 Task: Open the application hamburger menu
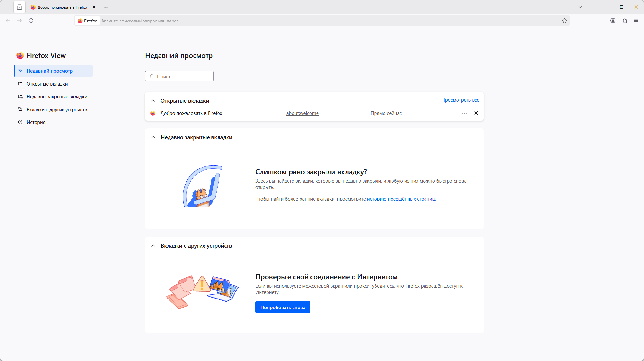pyautogui.click(x=636, y=21)
